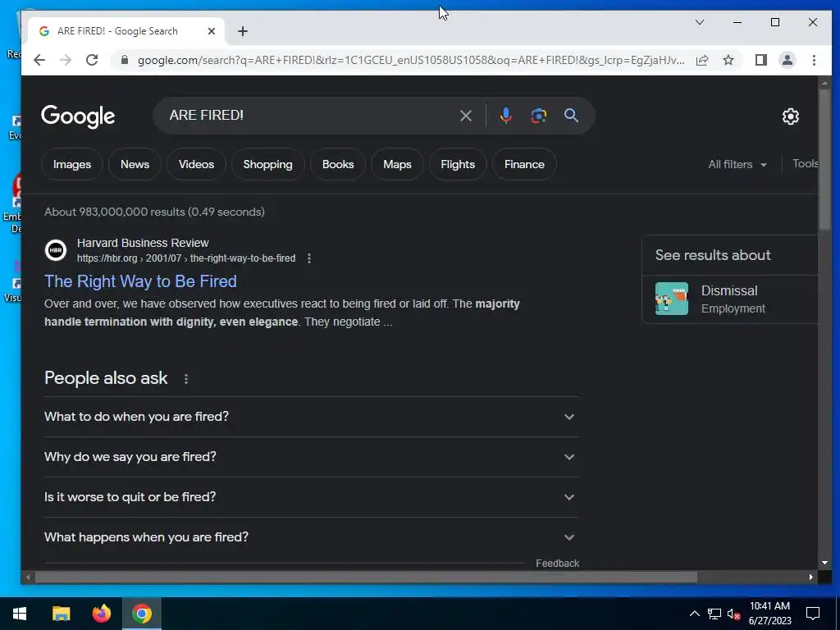Open the Dismissal Employment result card

coord(730,299)
